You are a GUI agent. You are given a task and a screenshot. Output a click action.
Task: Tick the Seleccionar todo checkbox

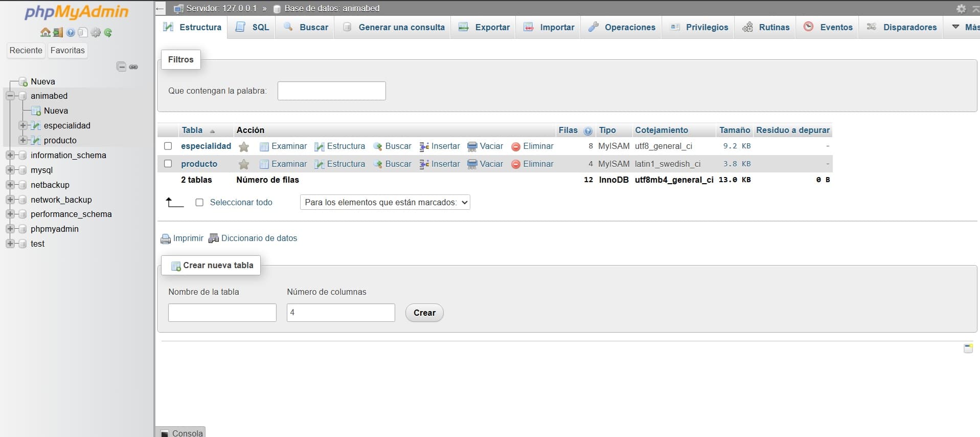pyautogui.click(x=199, y=203)
